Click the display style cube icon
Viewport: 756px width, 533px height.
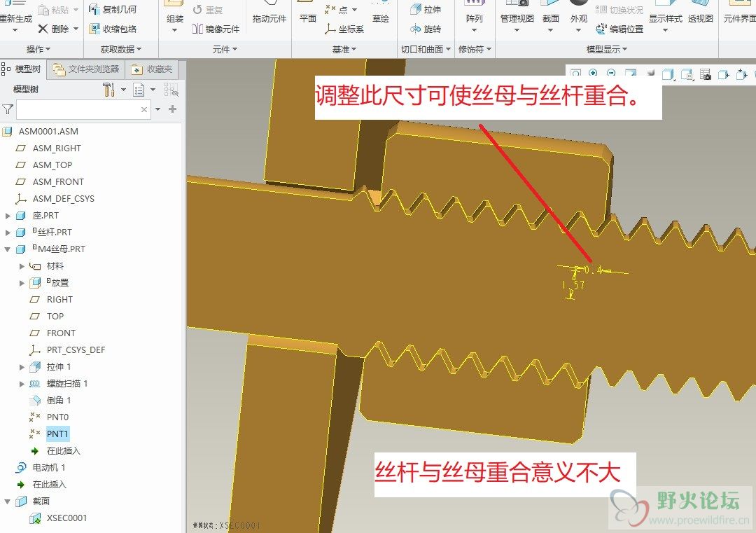pyautogui.click(x=667, y=74)
